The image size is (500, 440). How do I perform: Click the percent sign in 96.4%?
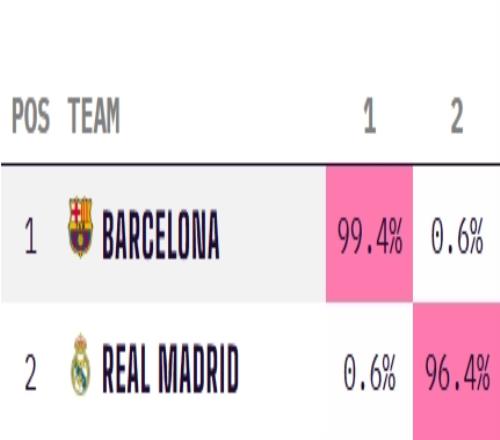coord(482,372)
